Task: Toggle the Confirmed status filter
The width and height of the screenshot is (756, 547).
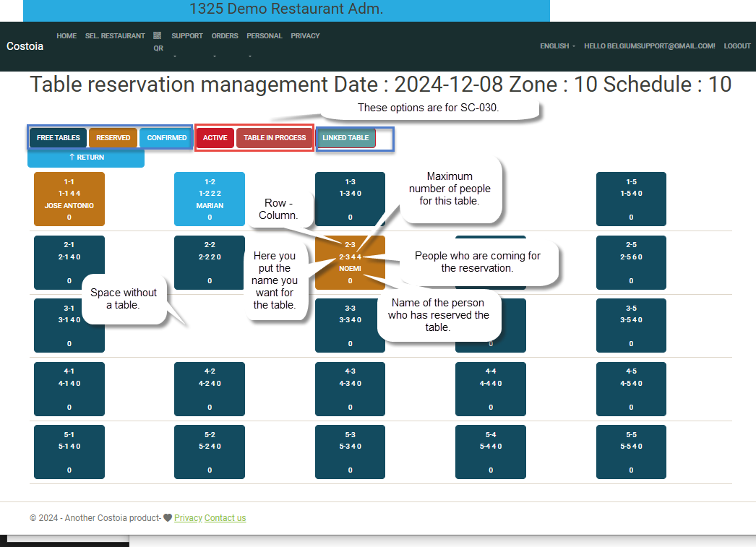Action: pos(167,138)
